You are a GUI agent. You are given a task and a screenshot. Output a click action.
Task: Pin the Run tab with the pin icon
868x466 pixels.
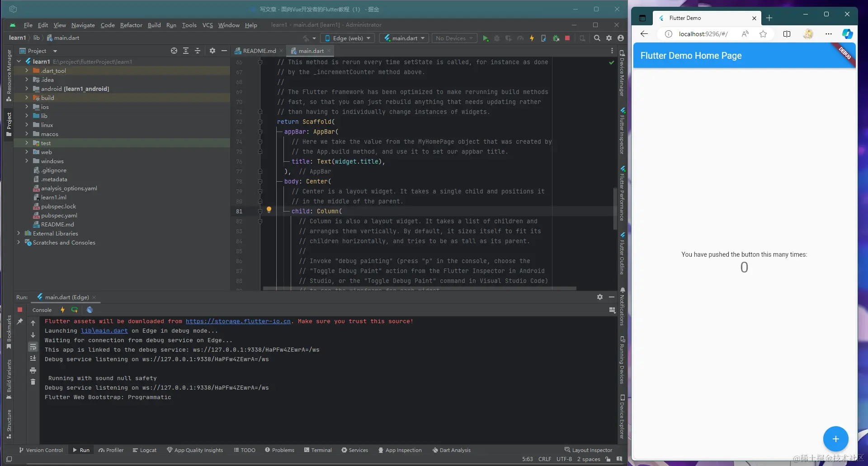(x=20, y=321)
